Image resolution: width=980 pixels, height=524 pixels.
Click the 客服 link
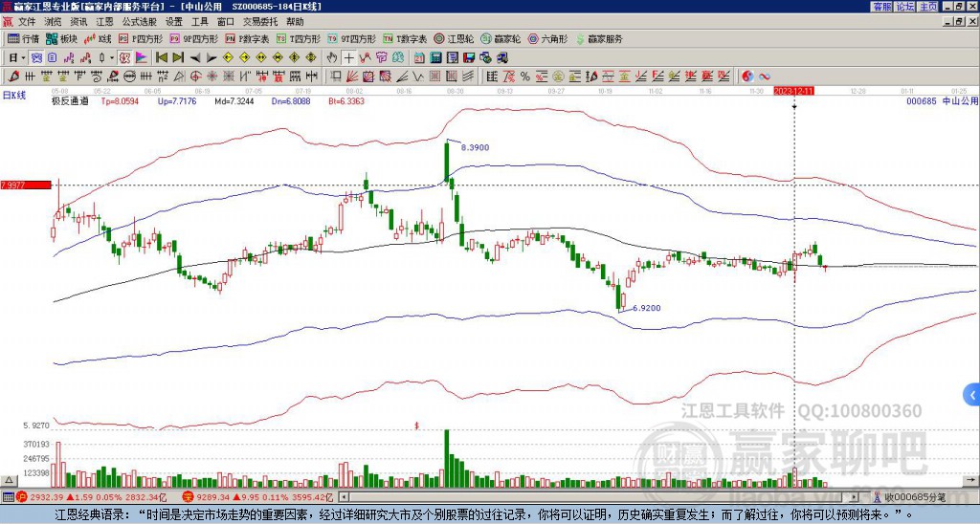(x=881, y=7)
